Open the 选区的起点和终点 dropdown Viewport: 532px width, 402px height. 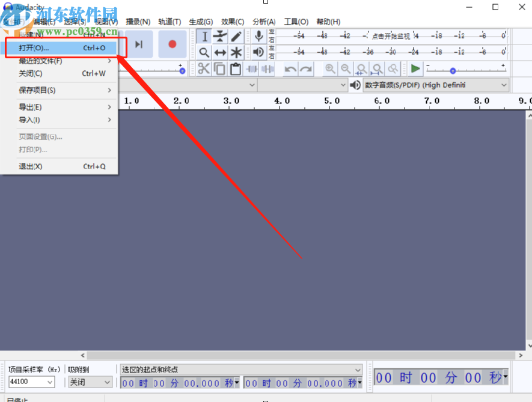point(241,370)
